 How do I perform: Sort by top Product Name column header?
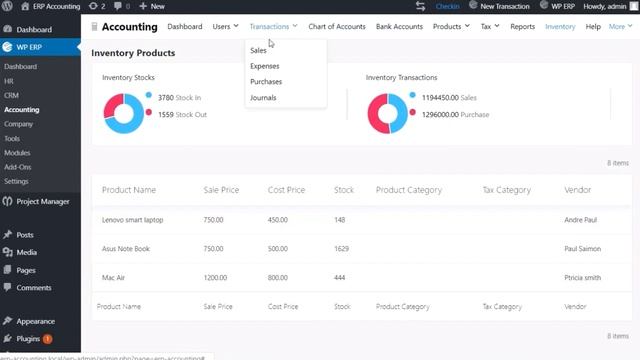(x=129, y=190)
